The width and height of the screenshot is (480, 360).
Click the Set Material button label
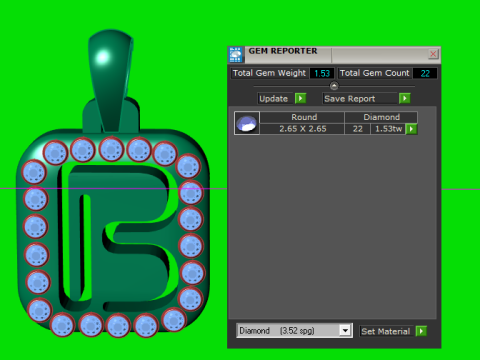pos(386,331)
